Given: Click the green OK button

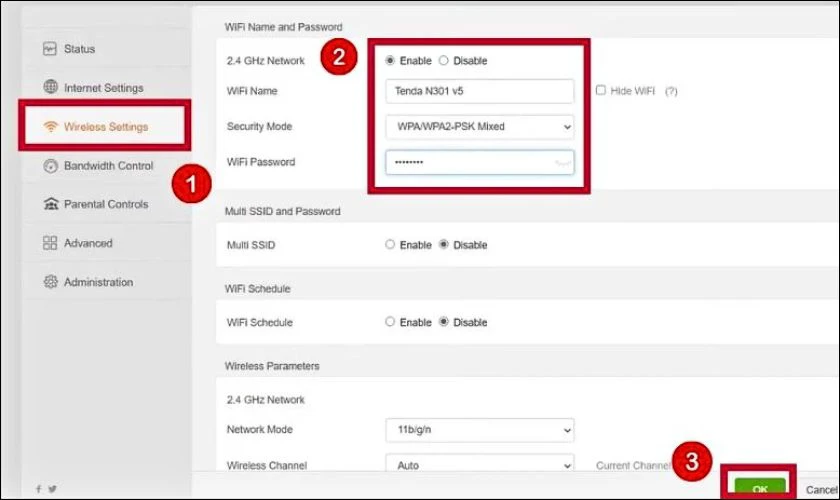Looking at the screenshot, I should tap(760, 487).
